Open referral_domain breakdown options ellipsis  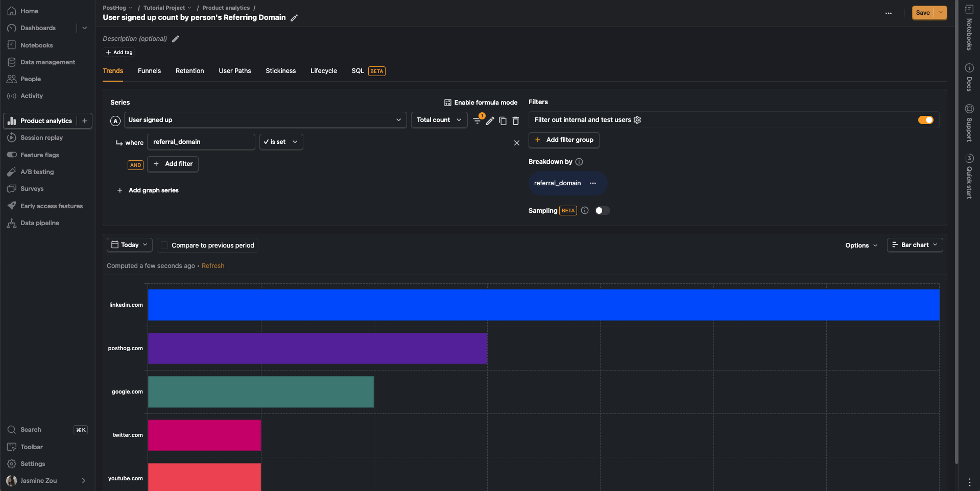[593, 183]
